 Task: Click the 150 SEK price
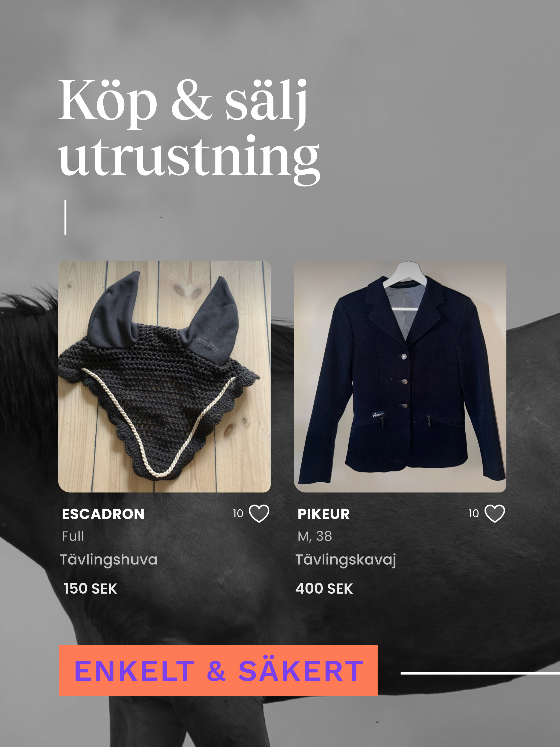(x=91, y=589)
